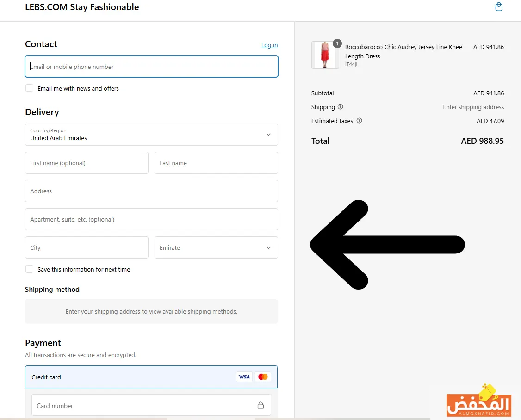Click the Shipping help question icon
521x420 pixels.
341,107
